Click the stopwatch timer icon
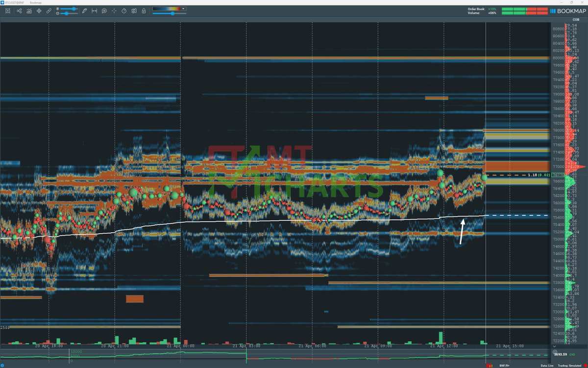 click(x=123, y=10)
